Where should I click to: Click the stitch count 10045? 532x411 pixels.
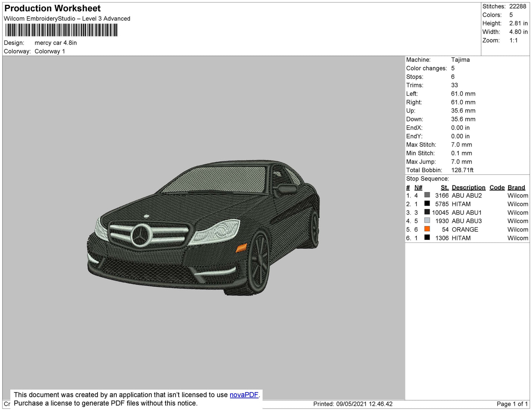coord(440,212)
